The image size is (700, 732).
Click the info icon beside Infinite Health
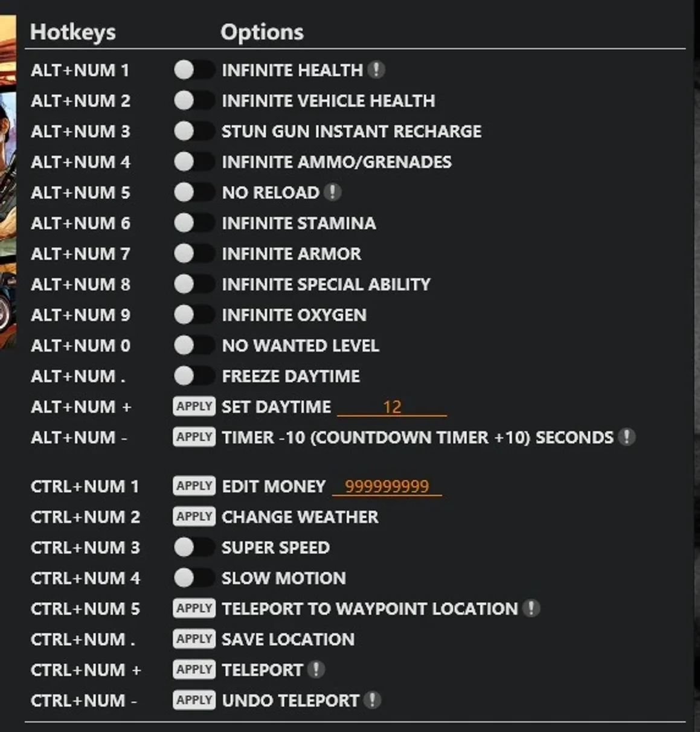point(376,70)
